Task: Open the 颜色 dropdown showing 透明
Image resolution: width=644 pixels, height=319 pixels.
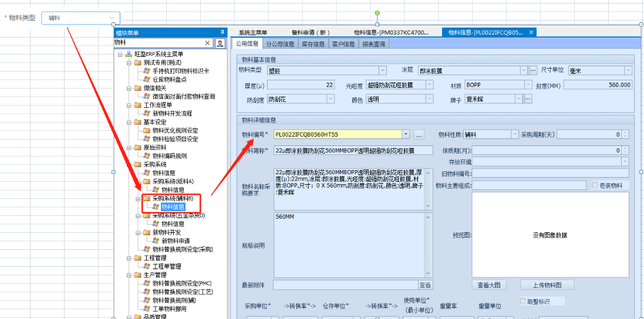Action: pos(430,99)
